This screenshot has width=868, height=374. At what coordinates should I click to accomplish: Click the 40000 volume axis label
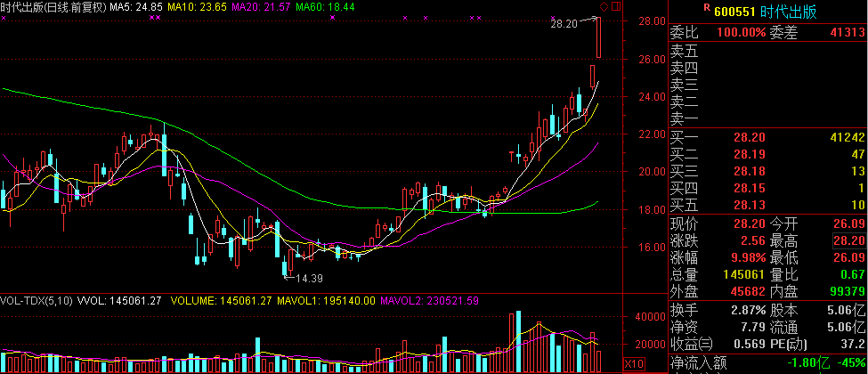(x=652, y=318)
